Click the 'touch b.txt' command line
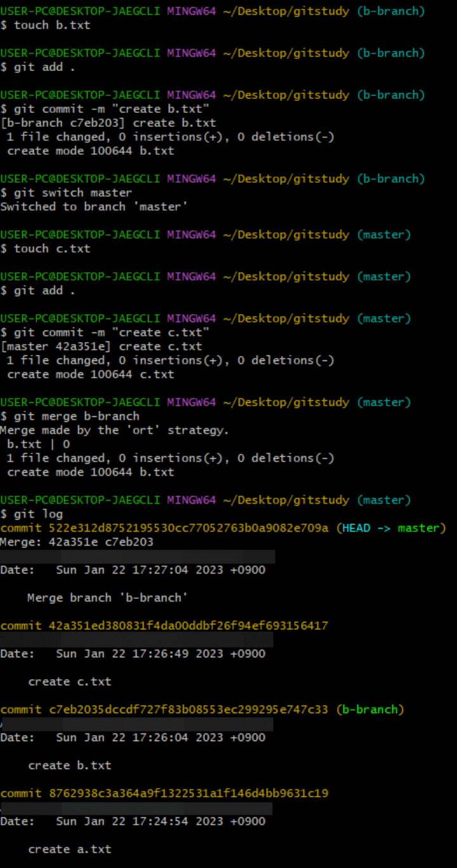457x868 pixels. [x=45, y=25]
